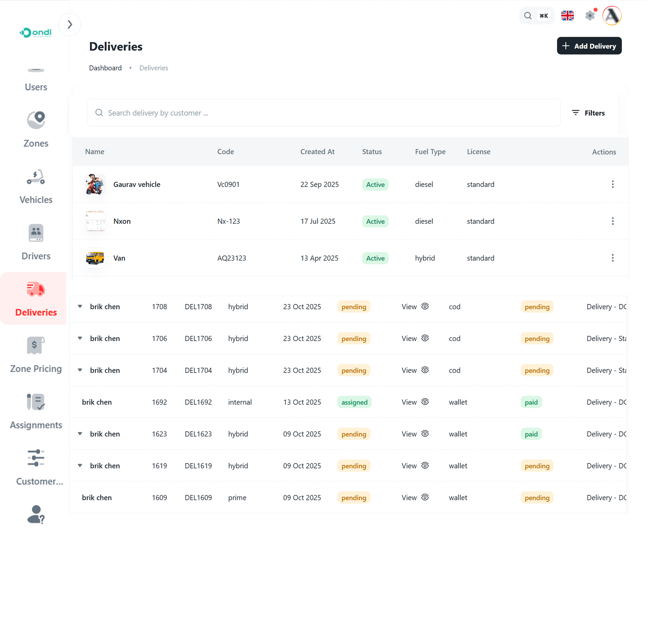Screen dimensions: 647x644
Task: Change language via UK flag icon
Action: [568, 16]
